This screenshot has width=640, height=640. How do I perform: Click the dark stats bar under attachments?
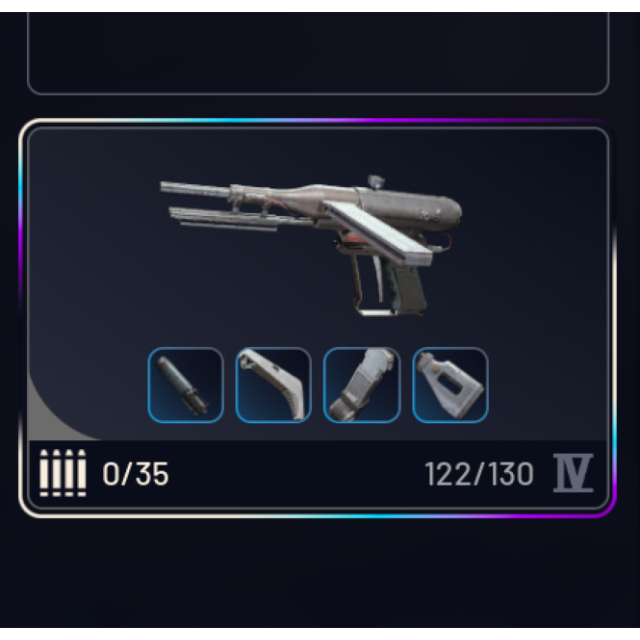(x=318, y=474)
